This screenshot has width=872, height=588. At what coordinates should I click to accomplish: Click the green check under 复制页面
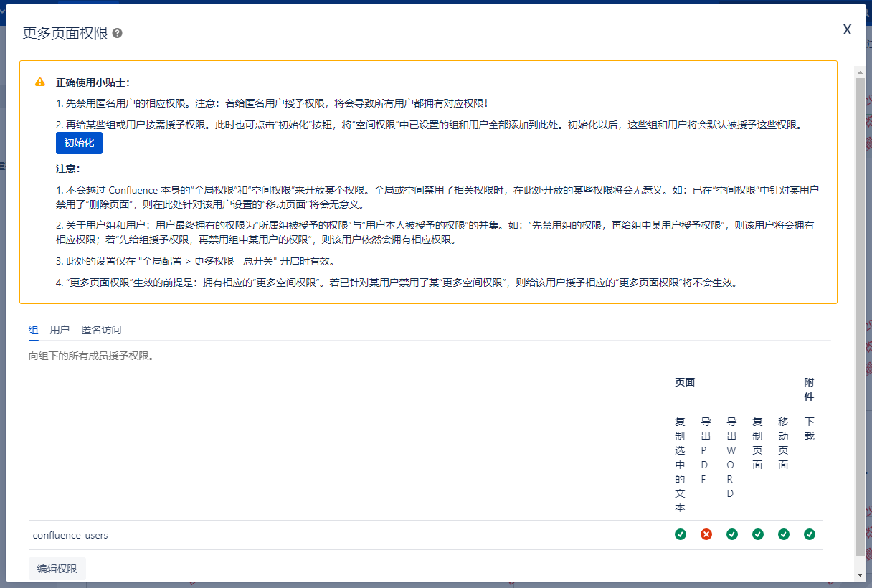[758, 534]
